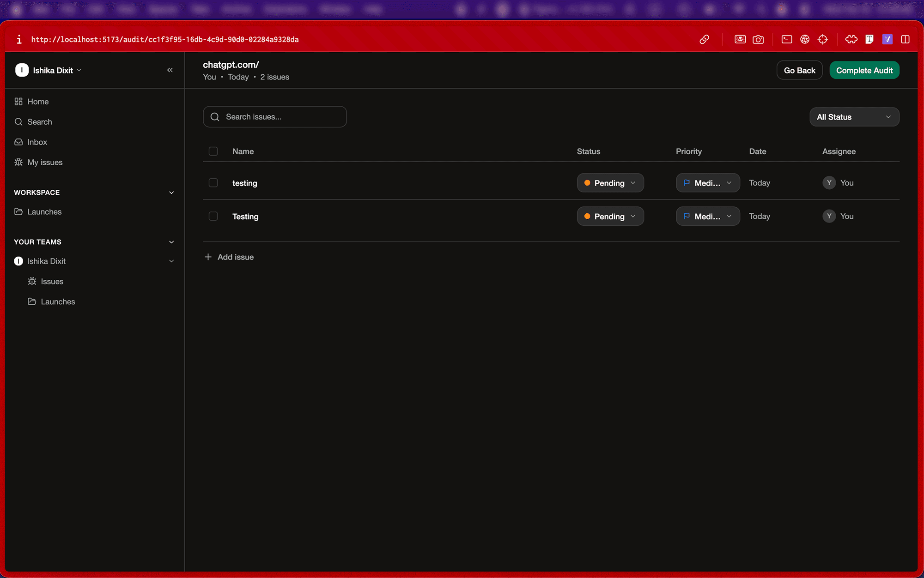Open Medium priority dropdown for second issue
This screenshot has height=578, width=924.
click(x=707, y=216)
